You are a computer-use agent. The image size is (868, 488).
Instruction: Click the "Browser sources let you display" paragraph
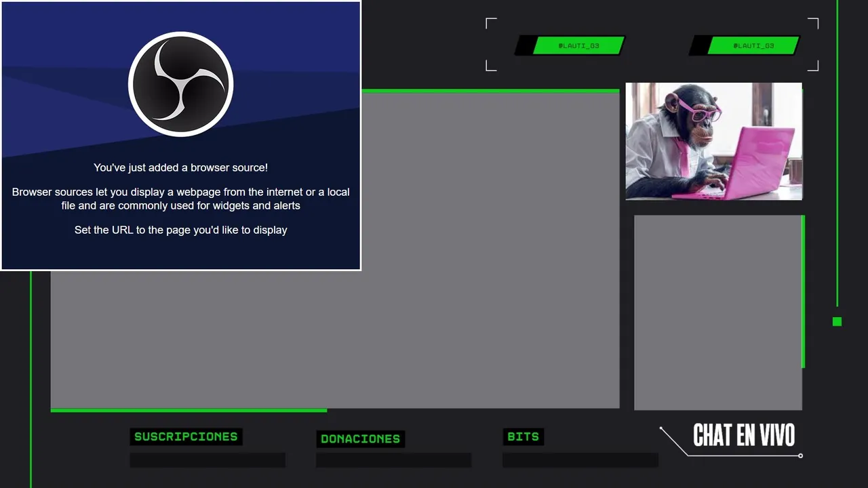pyautogui.click(x=180, y=199)
